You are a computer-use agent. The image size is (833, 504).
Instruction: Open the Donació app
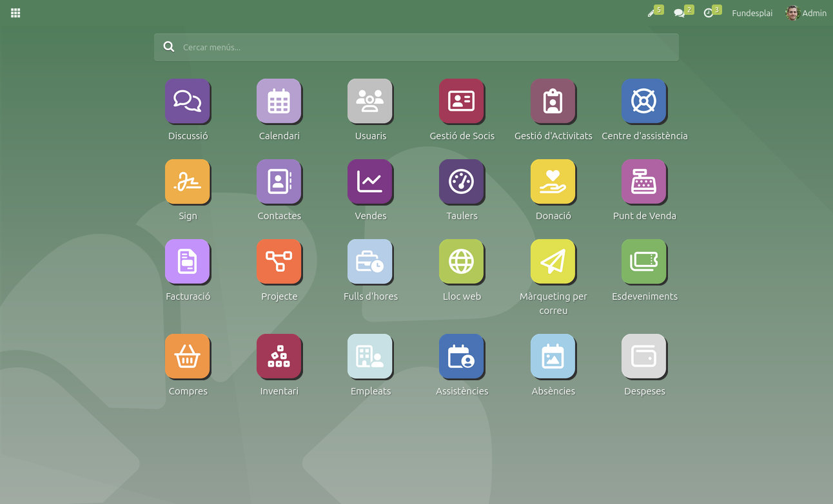(553, 182)
